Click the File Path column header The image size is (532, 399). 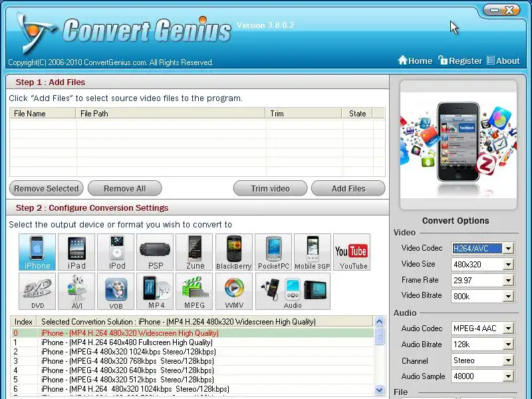click(x=170, y=113)
